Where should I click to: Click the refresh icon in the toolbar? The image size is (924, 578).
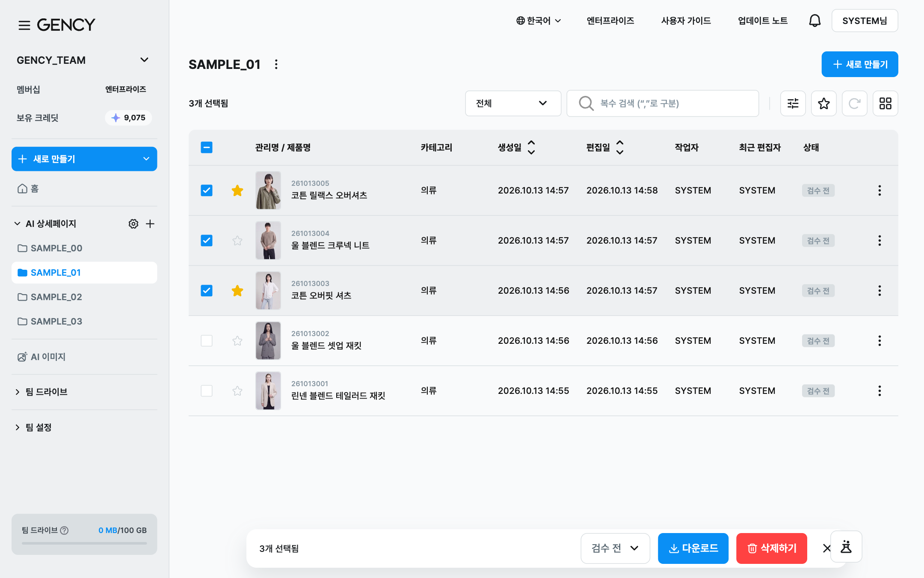click(854, 103)
